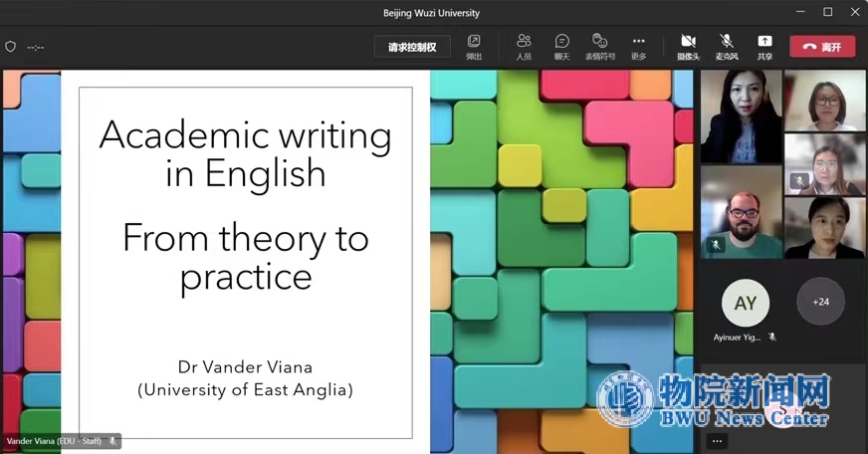This screenshot has height=454, width=868.
Task: Click the muted mic icon next to Ayinuer
Action: tap(771, 338)
